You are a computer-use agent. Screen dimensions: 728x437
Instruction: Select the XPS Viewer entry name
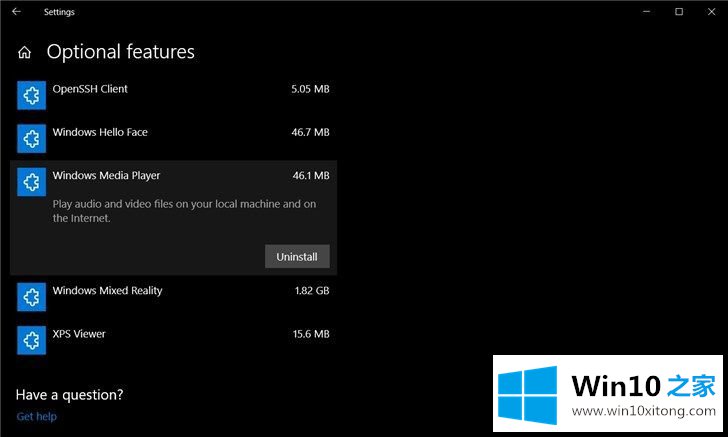pos(79,334)
